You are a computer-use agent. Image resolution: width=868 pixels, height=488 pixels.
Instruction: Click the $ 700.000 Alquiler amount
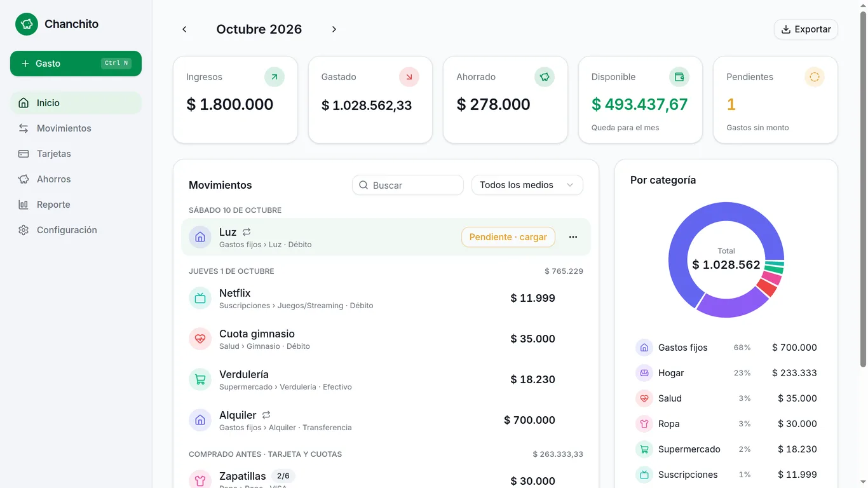click(x=529, y=420)
